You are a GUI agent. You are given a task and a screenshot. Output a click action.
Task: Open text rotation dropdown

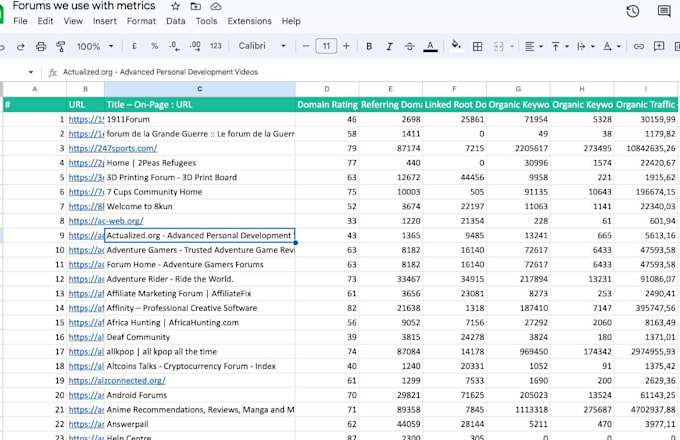[612, 46]
